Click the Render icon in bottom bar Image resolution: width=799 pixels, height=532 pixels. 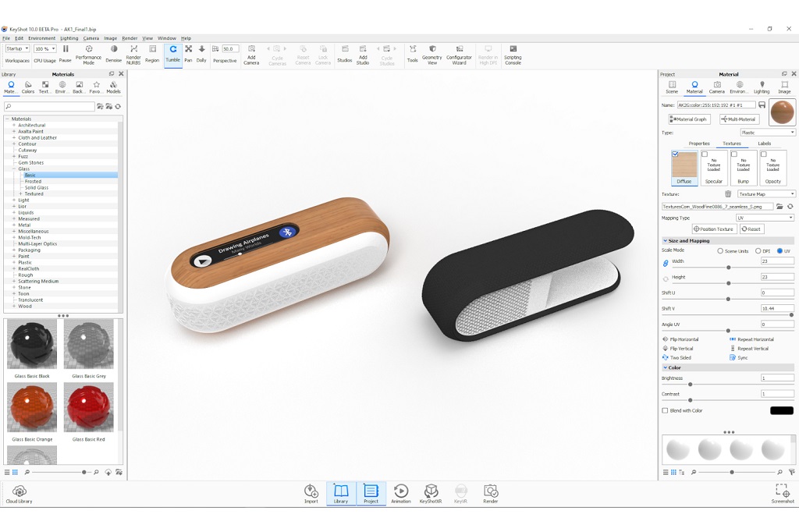click(x=490, y=494)
